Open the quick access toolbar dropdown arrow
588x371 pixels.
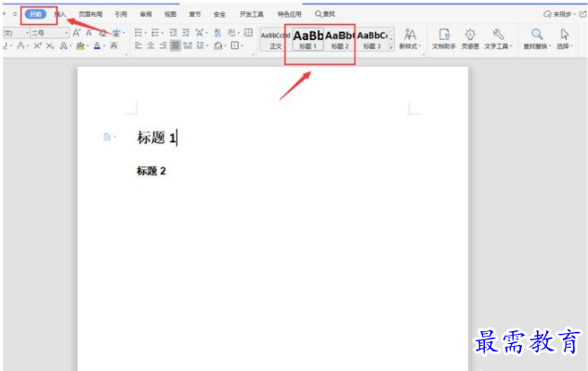pos(15,14)
